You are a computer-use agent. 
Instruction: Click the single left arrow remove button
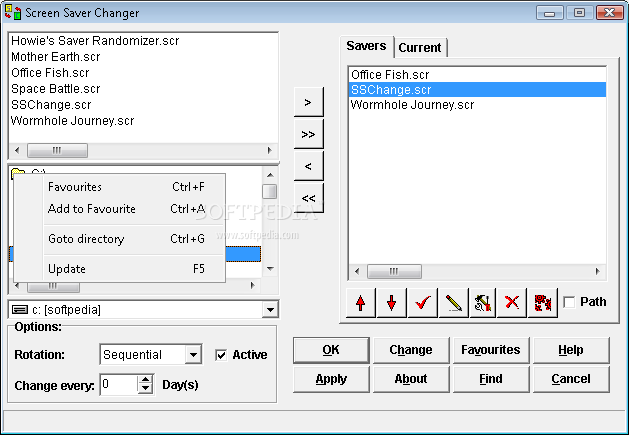[x=308, y=166]
